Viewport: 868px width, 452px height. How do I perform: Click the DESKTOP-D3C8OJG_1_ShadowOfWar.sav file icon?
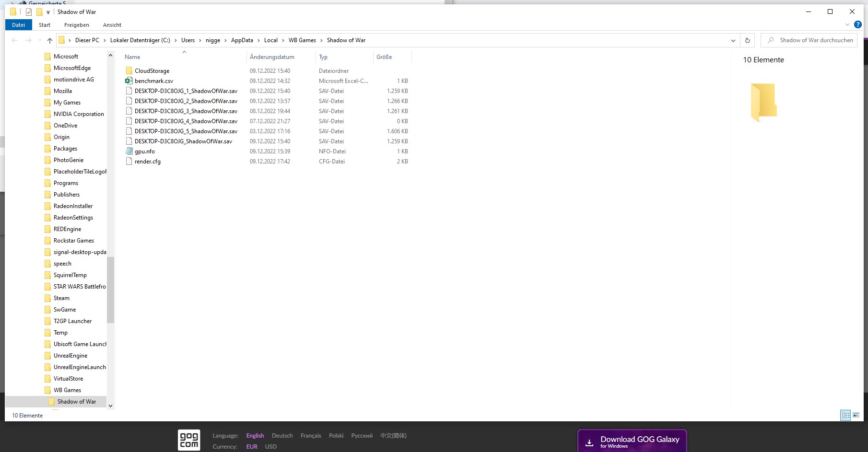tap(129, 91)
